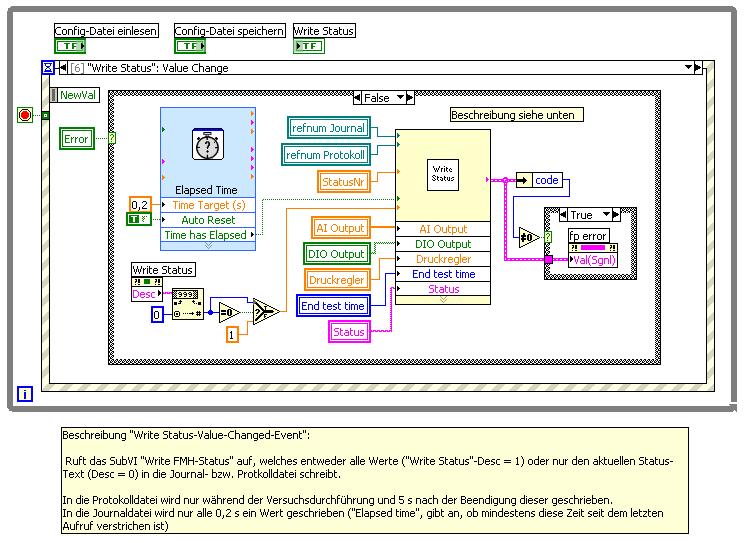Select the Config-Datei speichern boolean terminal
Image resolution: width=749 pixels, height=543 pixels.
tap(190, 46)
